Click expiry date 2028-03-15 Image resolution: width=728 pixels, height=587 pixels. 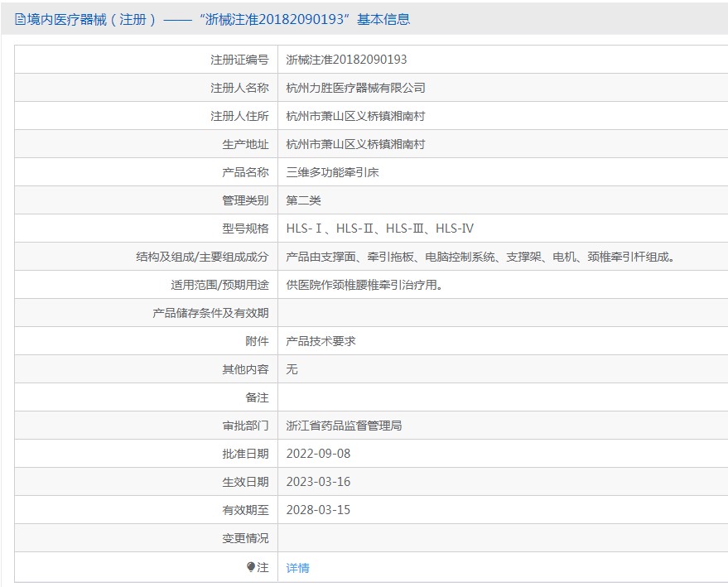click(x=319, y=510)
